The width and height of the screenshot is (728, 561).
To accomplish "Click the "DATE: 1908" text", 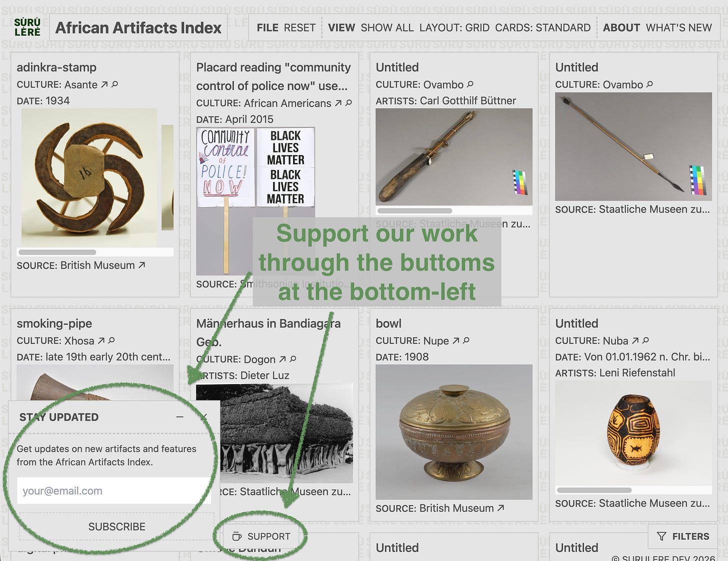I will point(402,356).
